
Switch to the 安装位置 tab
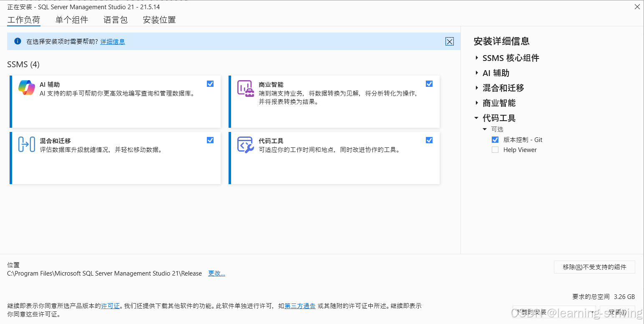click(x=159, y=20)
